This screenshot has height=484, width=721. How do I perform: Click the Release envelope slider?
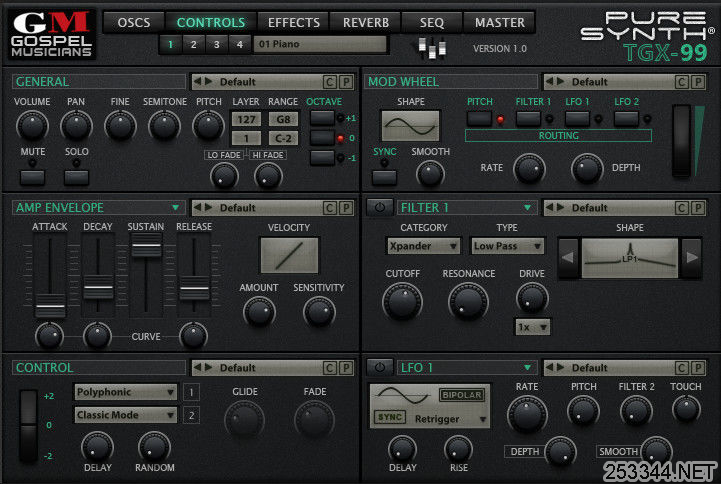[194, 288]
